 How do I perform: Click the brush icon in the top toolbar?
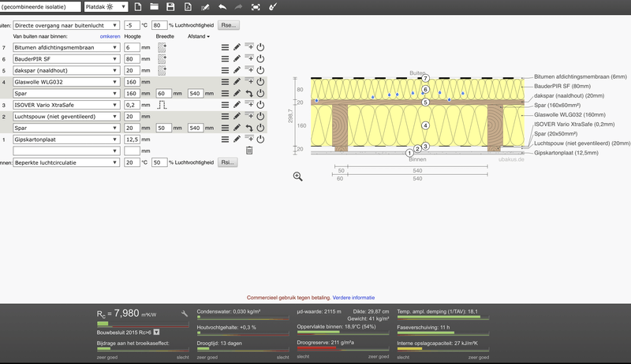[x=273, y=7]
